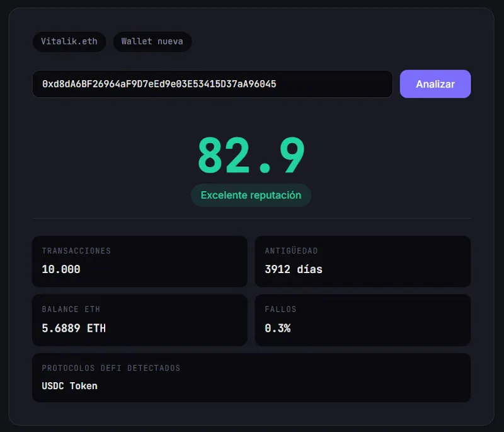Focus the wallet address input field
This screenshot has height=432, width=504.
(212, 84)
